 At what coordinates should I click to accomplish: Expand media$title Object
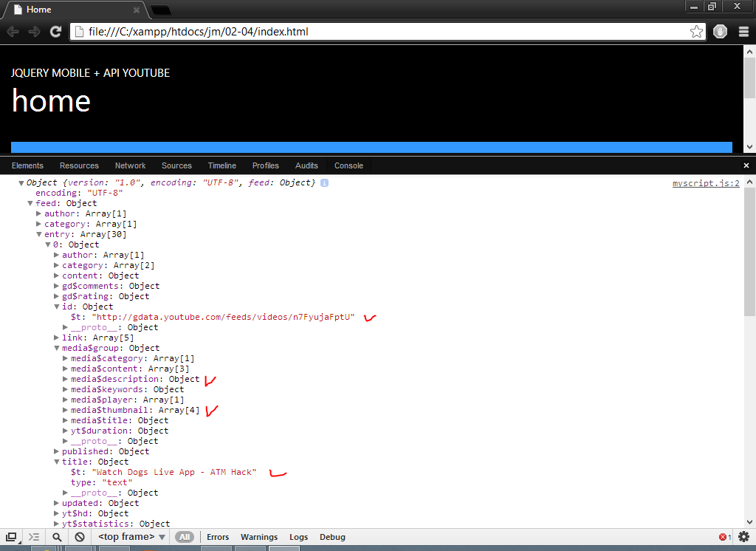pos(65,421)
